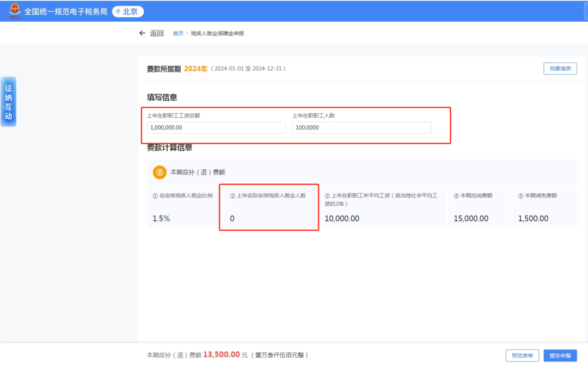Click the 残疾人就业保障金申报 breadcrumb item
Screen dimensions: 588x369
(217, 34)
